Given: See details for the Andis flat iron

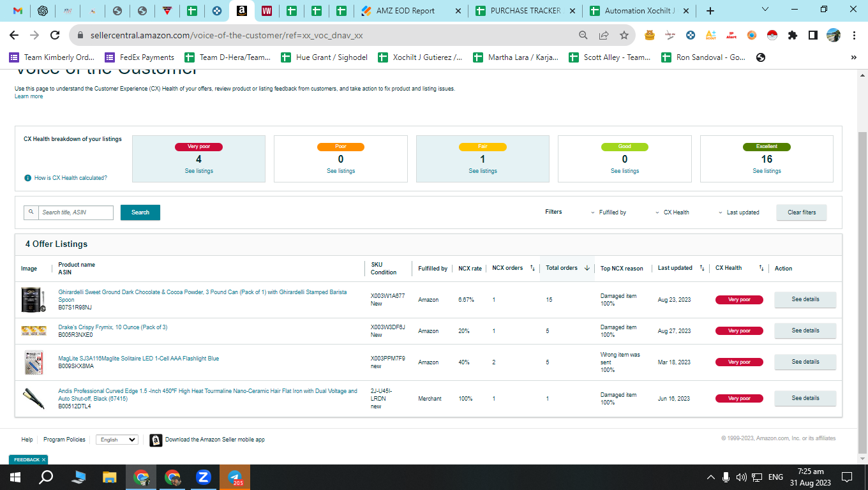Looking at the screenshot, I should click(805, 398).
